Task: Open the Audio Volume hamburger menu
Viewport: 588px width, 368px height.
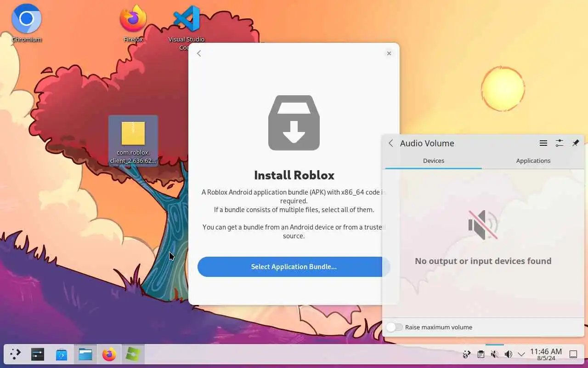Action: 543,143
